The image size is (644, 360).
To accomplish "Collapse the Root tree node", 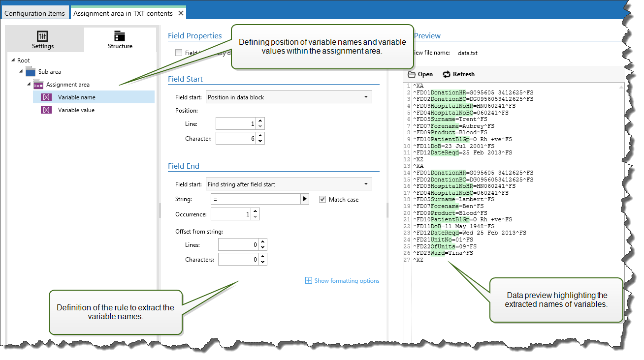I will [x=13, y=60].
